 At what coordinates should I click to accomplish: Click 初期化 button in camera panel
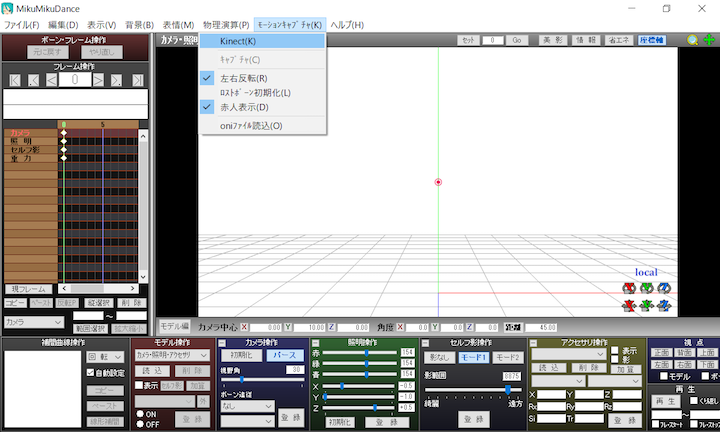tap(242, 355)
